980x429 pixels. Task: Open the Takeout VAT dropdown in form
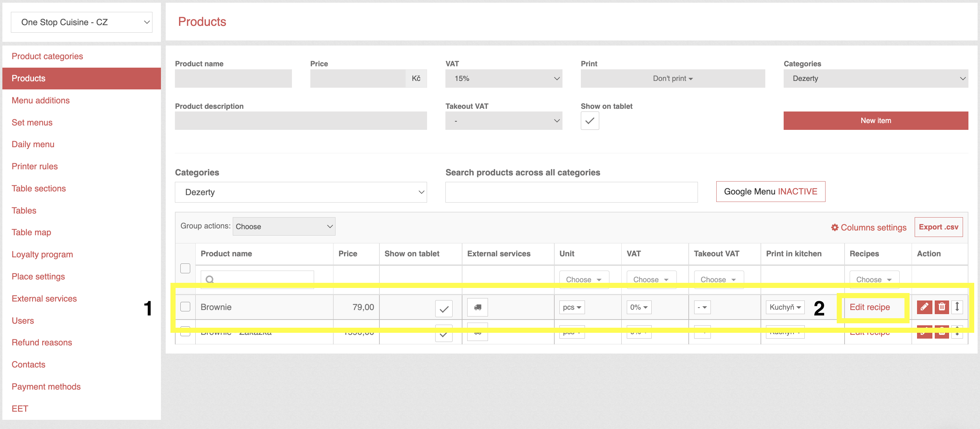[504, 120]
